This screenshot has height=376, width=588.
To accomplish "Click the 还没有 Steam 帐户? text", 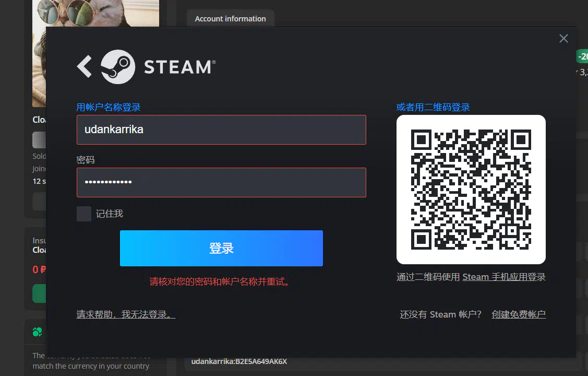I will [441, 314].
